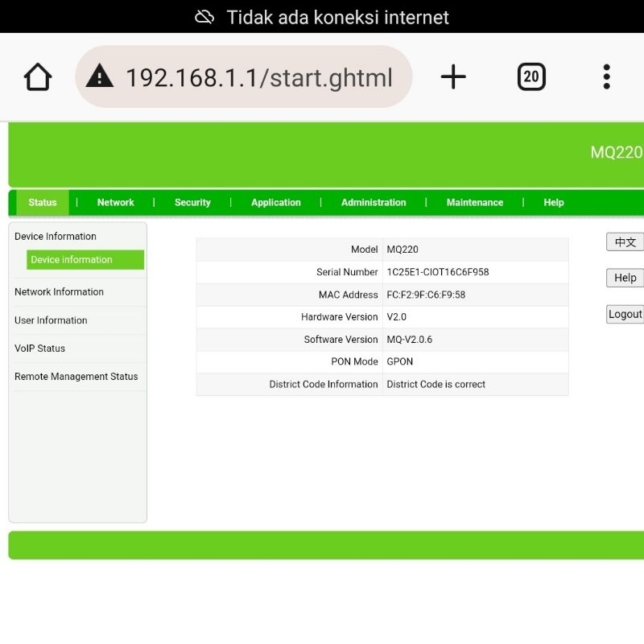Tap the browser home icon
Screen dimensions: 644x644
click(38, 76)
